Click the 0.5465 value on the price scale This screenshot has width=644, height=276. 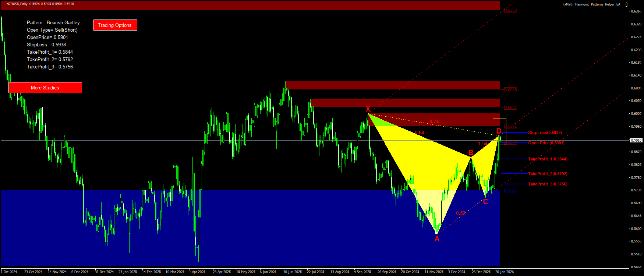[637, 267]
